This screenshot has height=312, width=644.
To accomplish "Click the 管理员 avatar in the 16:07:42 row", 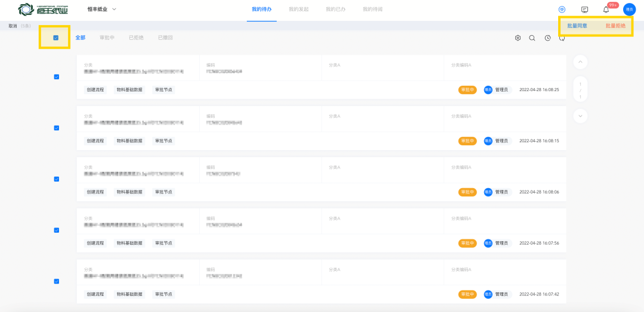I will click(488, 294).
